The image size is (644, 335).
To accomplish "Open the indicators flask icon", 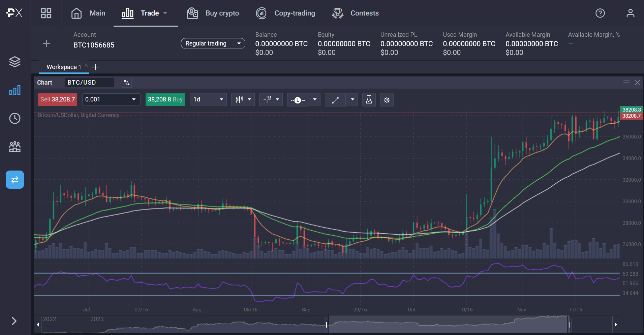I will click(369, 100).
